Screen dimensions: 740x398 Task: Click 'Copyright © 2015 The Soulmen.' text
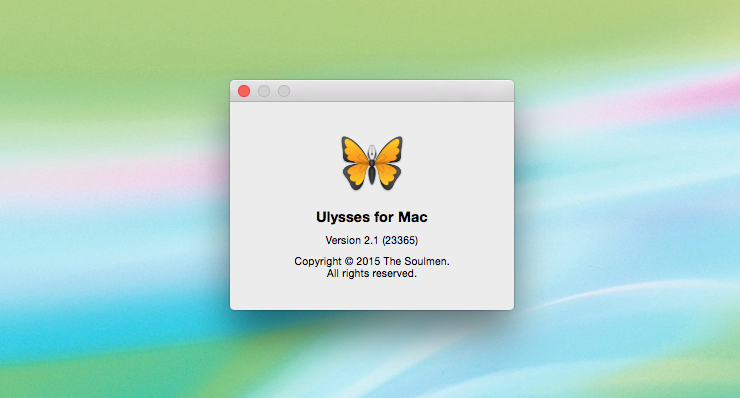tap(372, 261)
